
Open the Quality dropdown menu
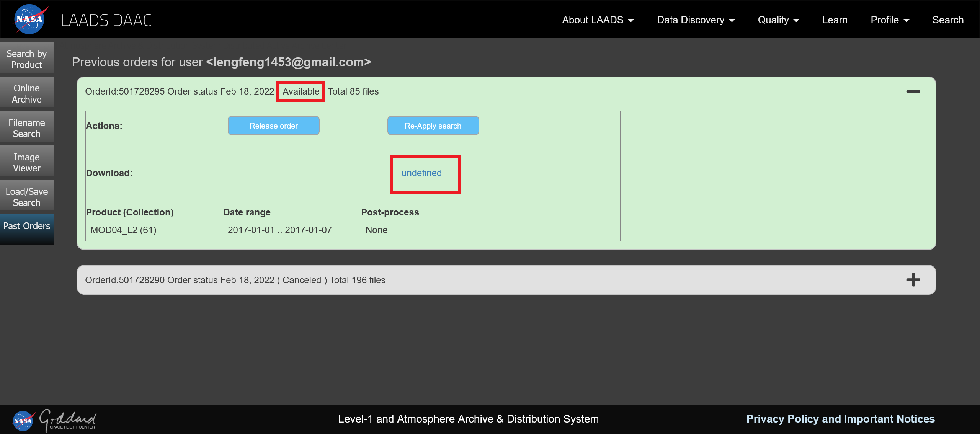tap(778, 20)
